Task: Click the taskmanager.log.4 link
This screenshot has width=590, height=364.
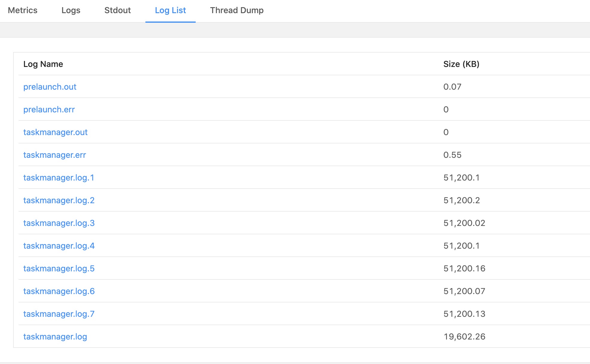Action: (59, 246)
